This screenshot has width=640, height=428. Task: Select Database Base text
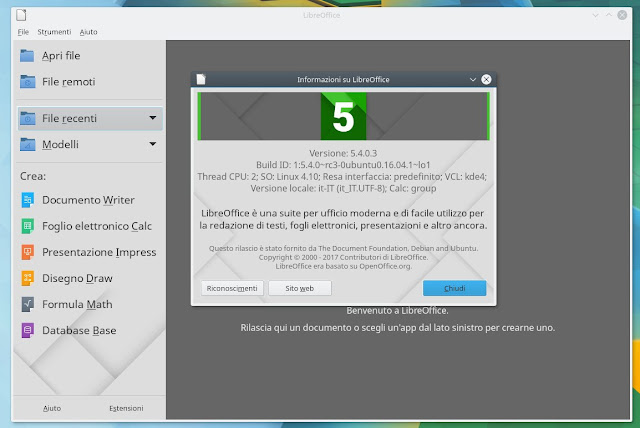79,330
